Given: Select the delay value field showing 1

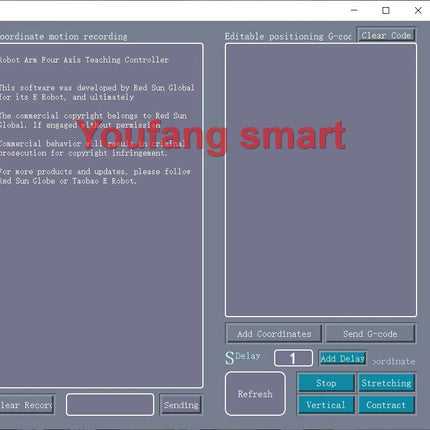Looking at the screenshot, I should (293, 358).
